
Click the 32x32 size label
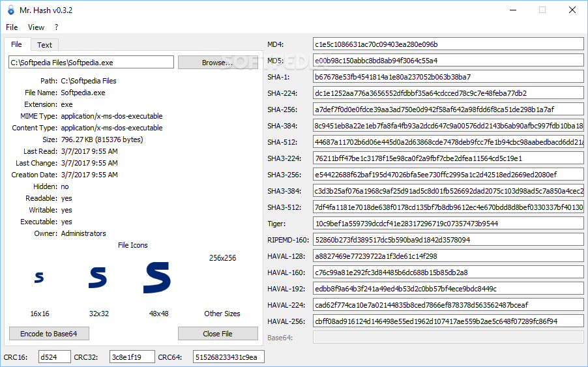click(x=99, y=314)
